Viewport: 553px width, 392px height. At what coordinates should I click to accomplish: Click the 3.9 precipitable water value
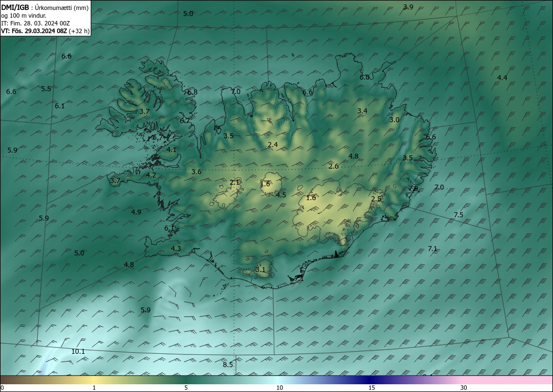point(408,7)
